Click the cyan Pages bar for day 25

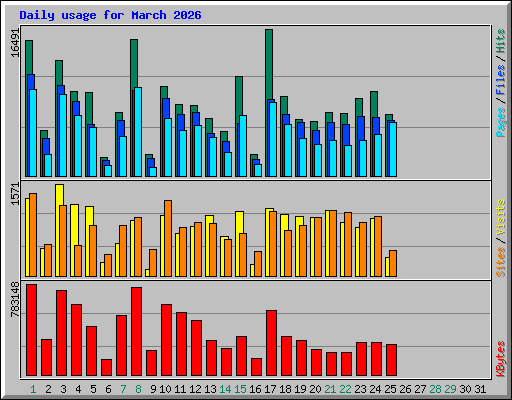393,149
